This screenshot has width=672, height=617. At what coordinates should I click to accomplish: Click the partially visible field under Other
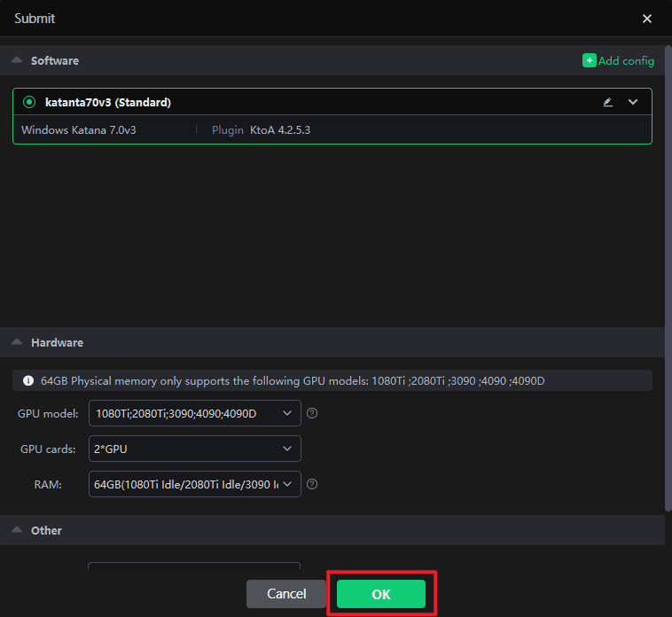click(194, 566)
